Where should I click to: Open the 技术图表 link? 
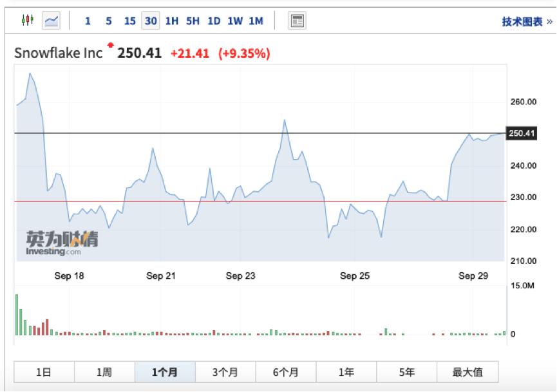click(x=527, y=22)
